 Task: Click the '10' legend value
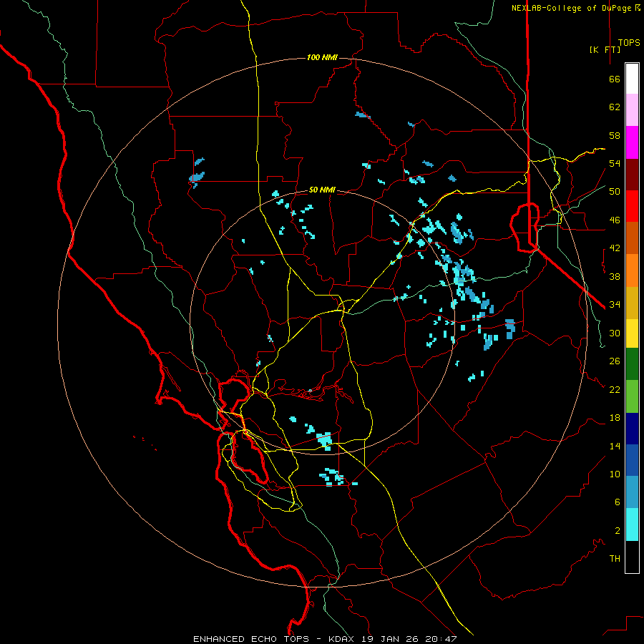[x=615, y=474]
